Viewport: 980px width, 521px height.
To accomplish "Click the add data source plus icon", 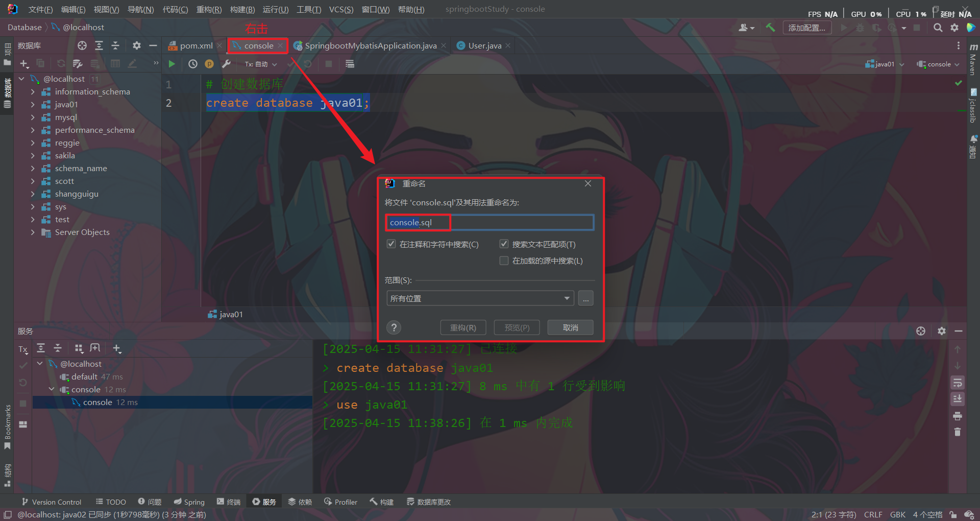I will coord(24,64).
